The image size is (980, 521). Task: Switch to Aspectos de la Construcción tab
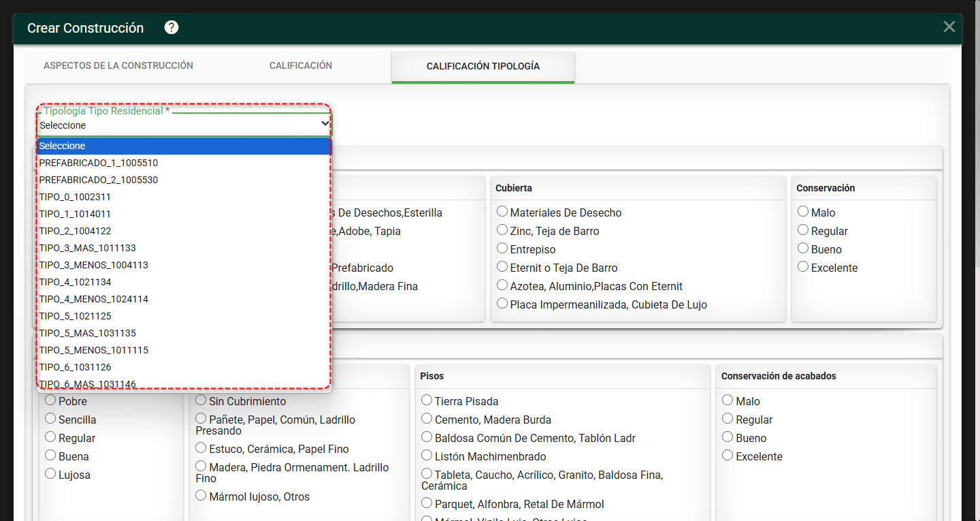118,66
